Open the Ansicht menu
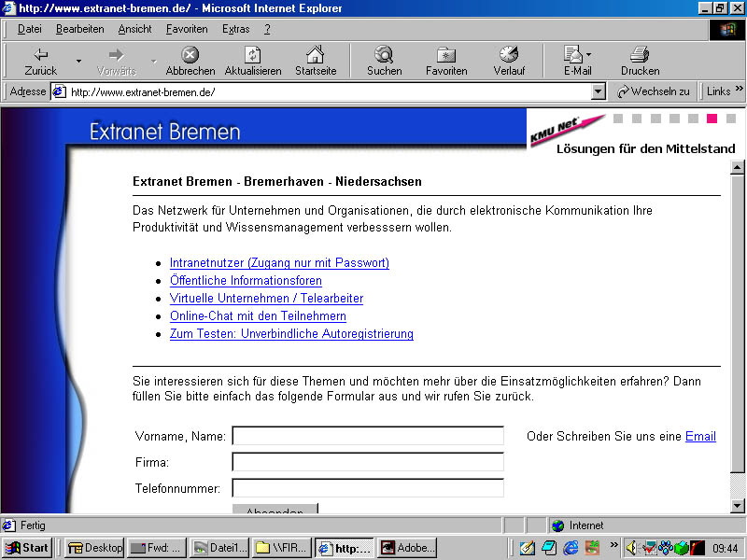Image resolution: width=747 pixels, height=560 pixels. coord(134,29)
